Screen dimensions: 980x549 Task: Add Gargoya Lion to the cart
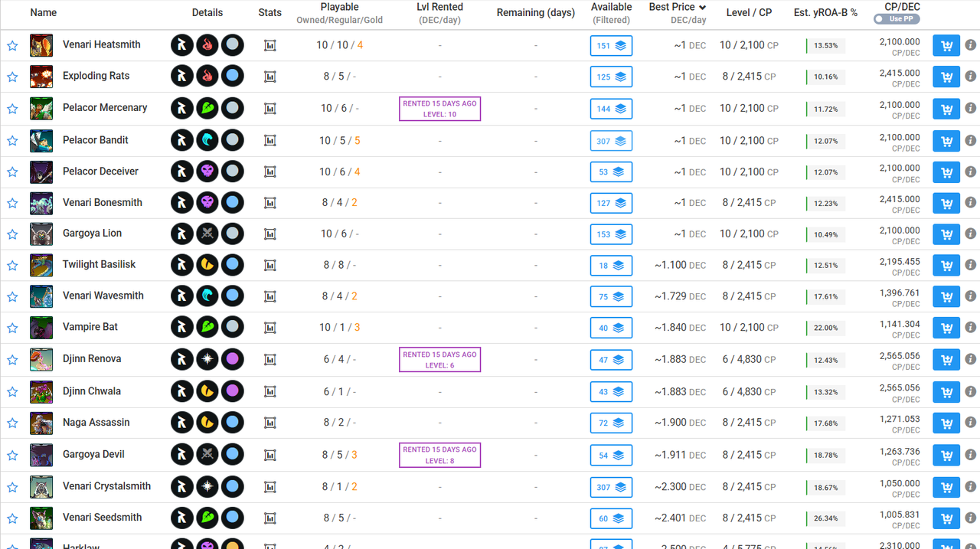pyautogui.click(x=946, y=235)
